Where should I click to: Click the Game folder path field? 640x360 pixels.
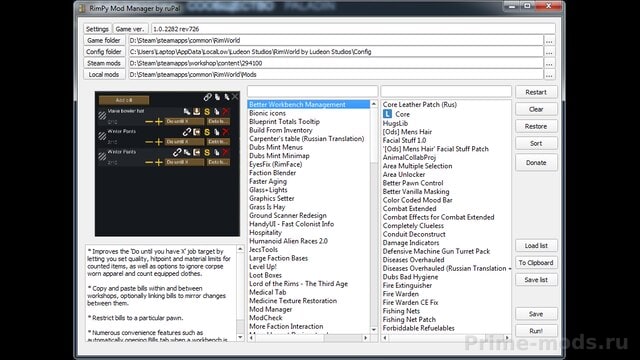point(336,40)
